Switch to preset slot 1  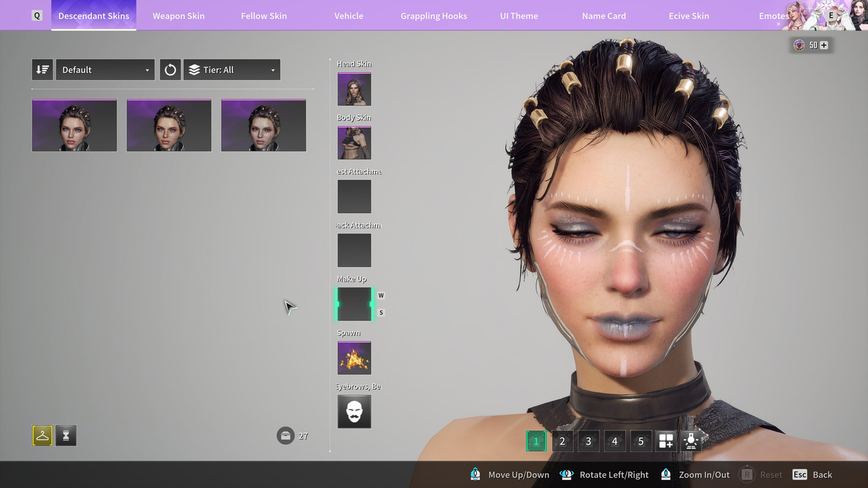pos(536,441)
